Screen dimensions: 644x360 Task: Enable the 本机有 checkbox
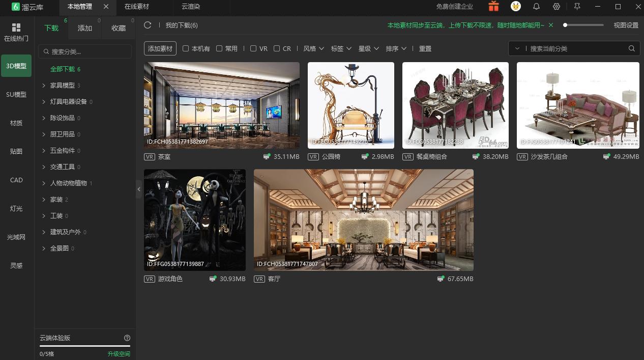pos(186,48)
